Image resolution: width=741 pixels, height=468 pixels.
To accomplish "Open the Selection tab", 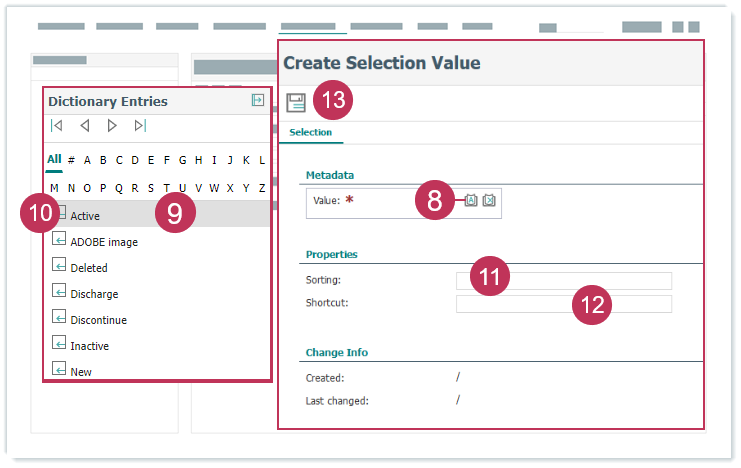I will (310, 132).
